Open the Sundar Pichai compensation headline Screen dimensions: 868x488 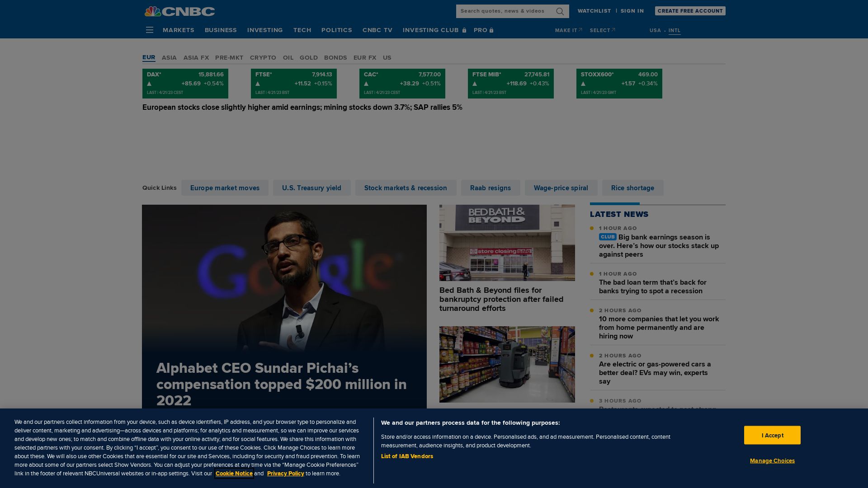[282, 385]
